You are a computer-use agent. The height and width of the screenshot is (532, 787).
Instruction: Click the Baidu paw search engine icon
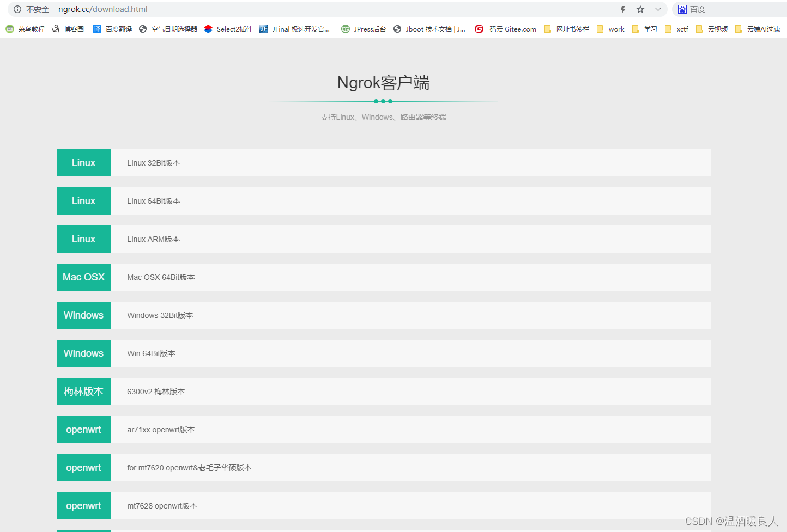[x=682, y=9]
